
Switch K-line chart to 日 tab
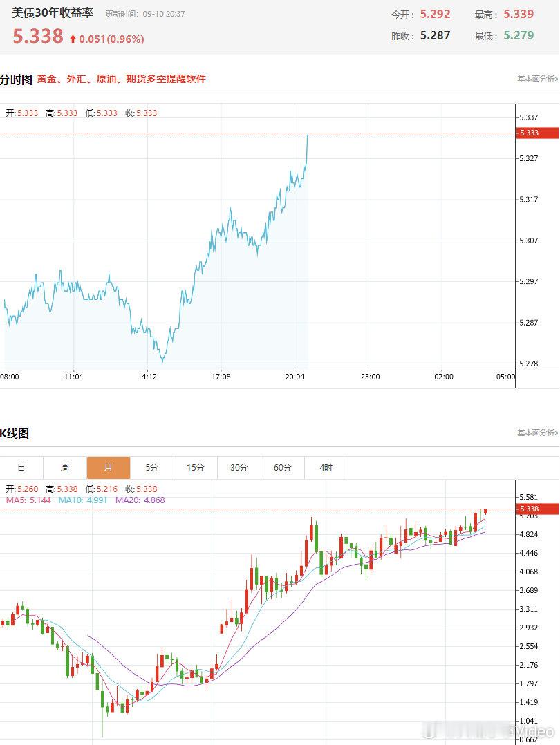coord(21,467)
